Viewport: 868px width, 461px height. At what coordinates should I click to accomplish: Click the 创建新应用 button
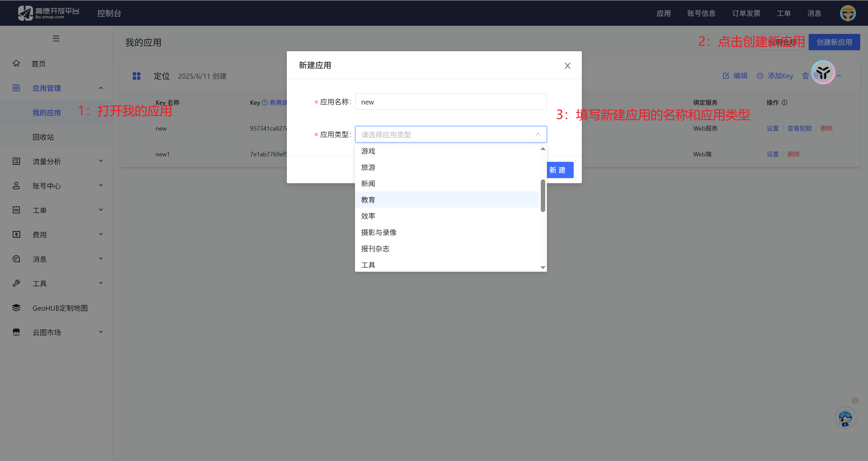point(834,42)
